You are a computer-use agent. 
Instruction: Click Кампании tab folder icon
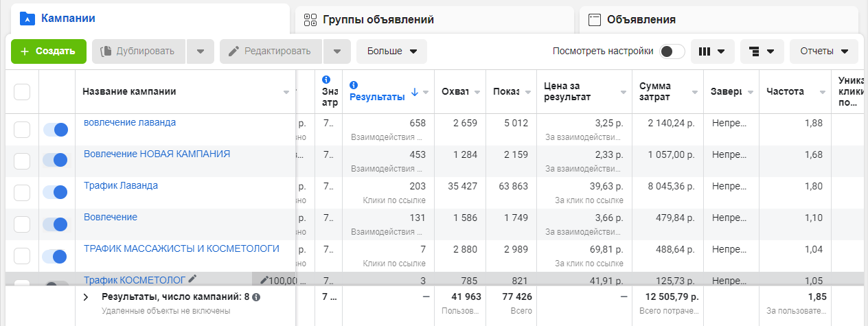pyautogui.click(x=27, y=19)
